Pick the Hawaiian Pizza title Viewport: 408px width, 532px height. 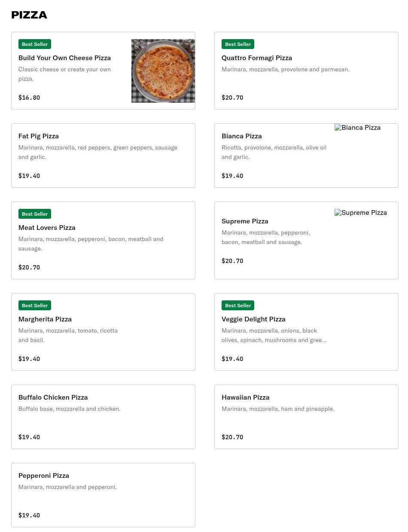tap(245, 397)
